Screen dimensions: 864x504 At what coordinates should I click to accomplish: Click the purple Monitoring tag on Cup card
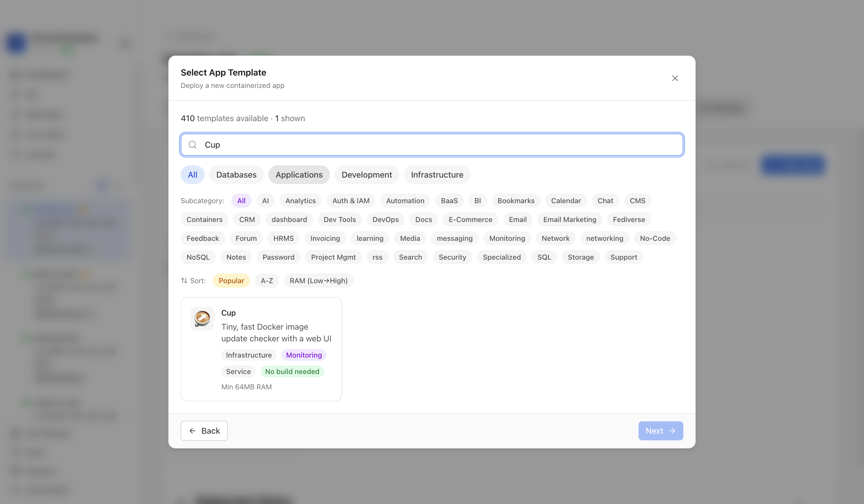(304, 355)
